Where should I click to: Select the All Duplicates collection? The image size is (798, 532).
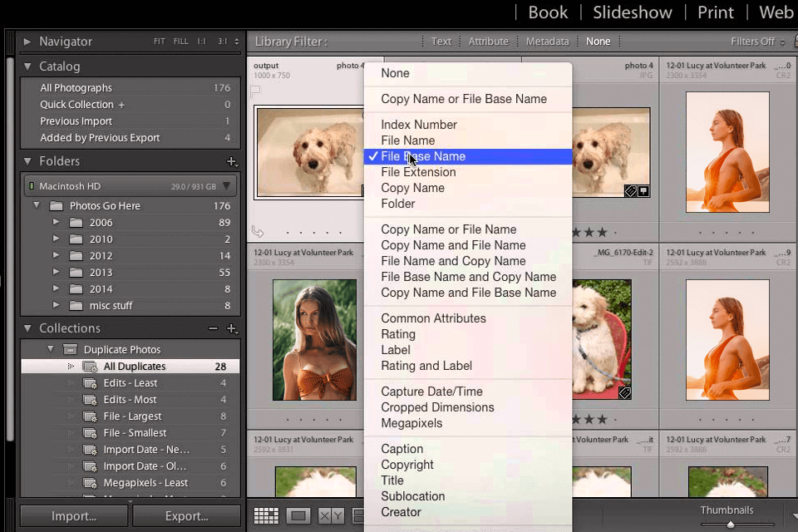[133, 366]
